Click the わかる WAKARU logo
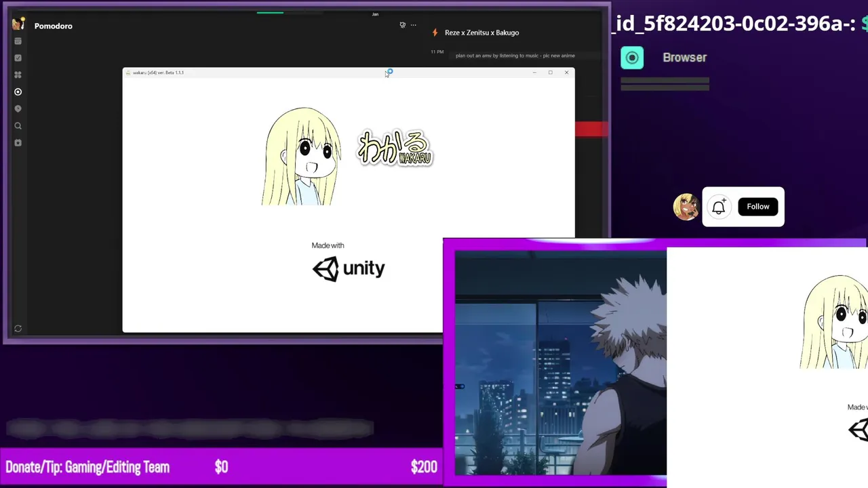This screenshot has width=868, height=488. click(x=395, y=148)
